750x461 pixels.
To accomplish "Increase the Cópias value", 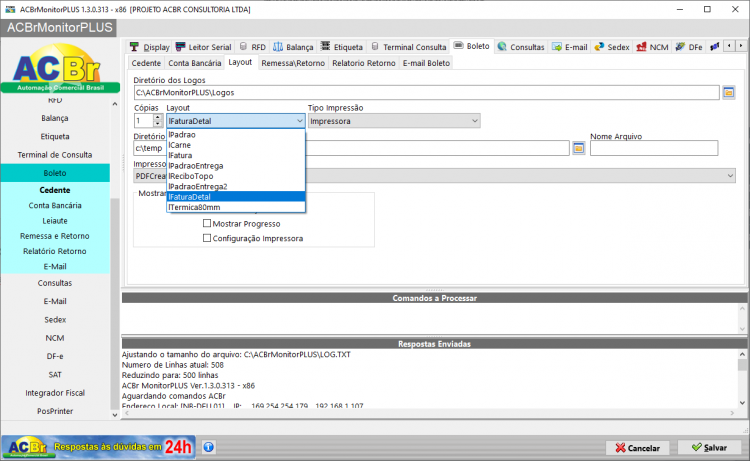I will (x=158, y=118).
